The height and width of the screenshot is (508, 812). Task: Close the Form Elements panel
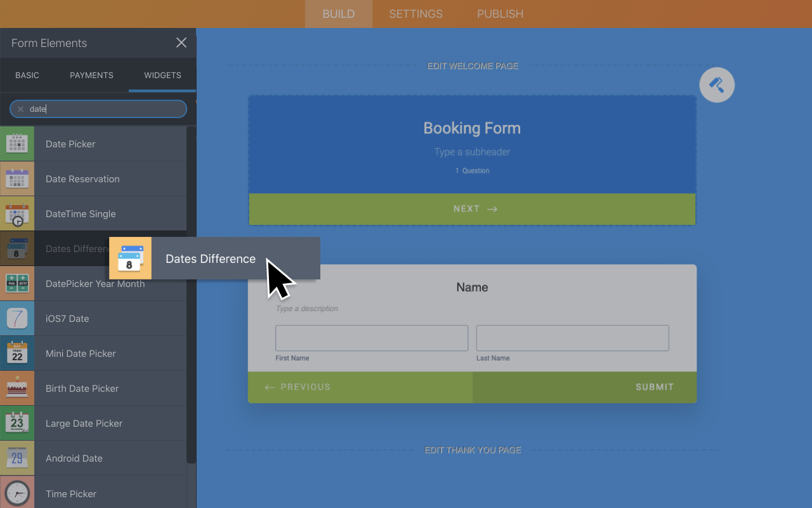click(x=181, y=43)
